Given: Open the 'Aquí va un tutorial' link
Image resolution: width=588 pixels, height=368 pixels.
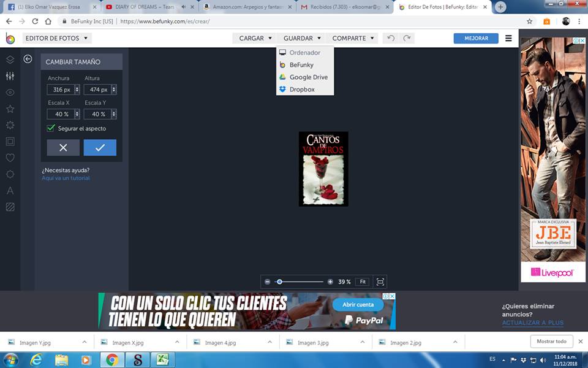Looking at the screenshot, I should click(x=66, y=178).
